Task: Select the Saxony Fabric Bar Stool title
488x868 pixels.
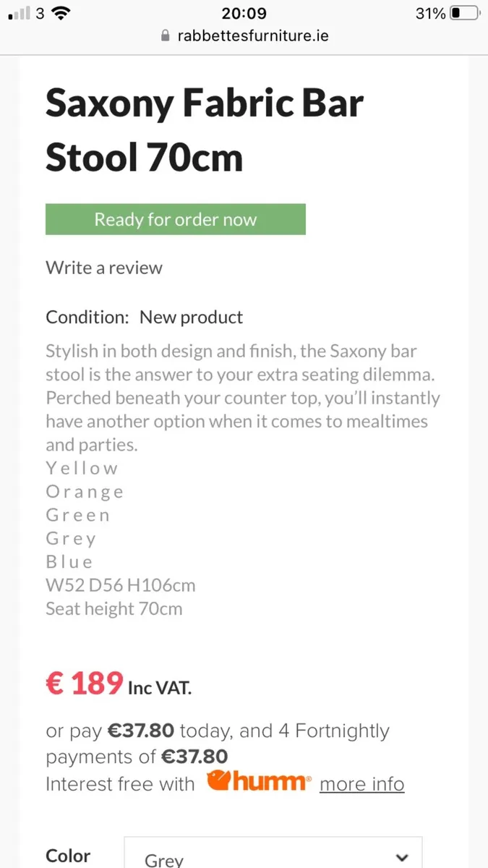Action: pos(205,130)
